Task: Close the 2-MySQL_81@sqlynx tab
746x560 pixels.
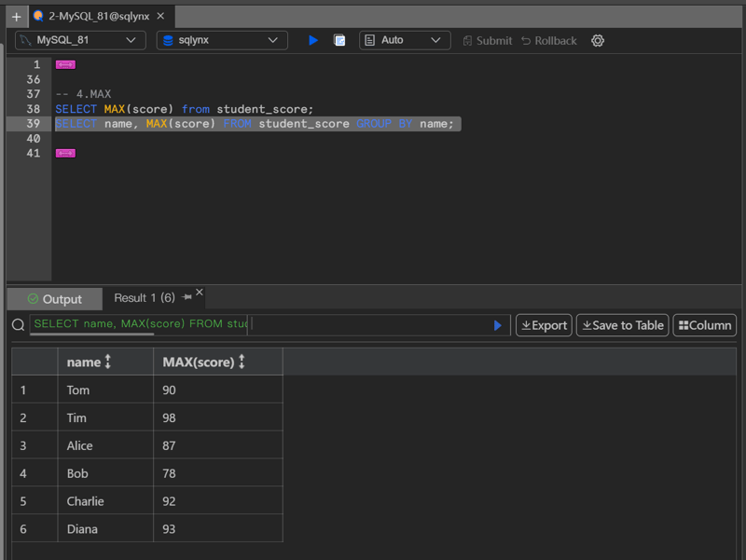Action: (160, 16)
